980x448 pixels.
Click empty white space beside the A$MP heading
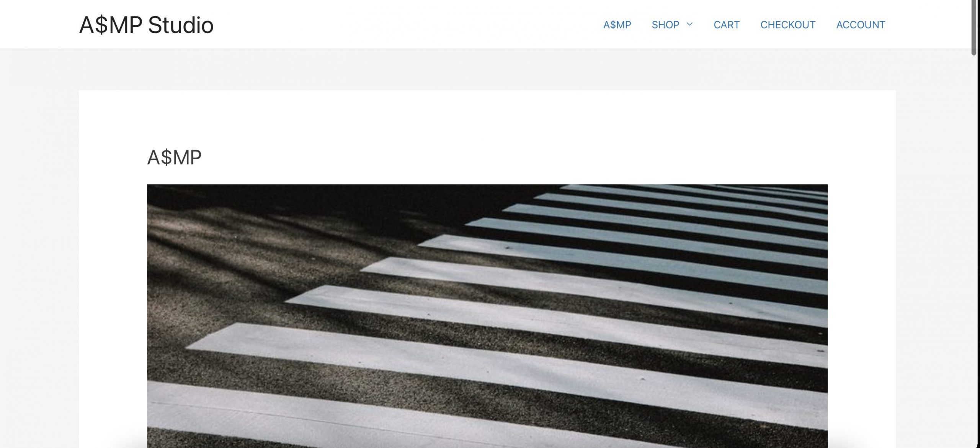click(498, 157)
